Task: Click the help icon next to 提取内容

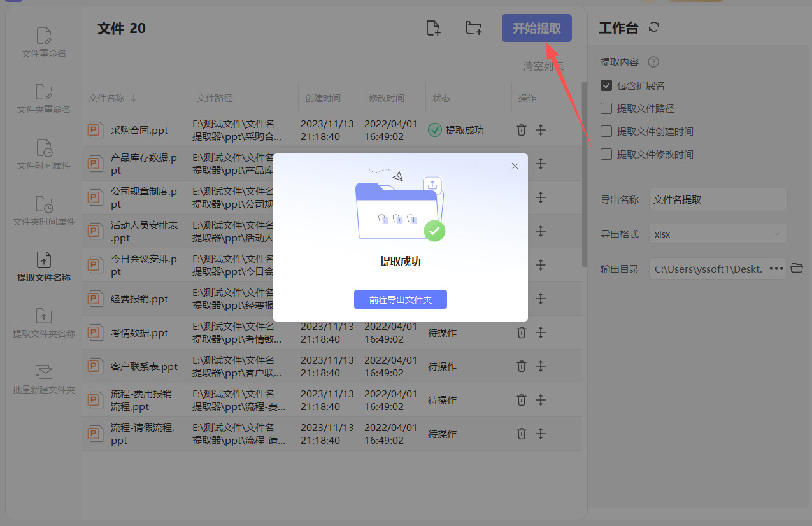Action: click(x=653, y=62)
